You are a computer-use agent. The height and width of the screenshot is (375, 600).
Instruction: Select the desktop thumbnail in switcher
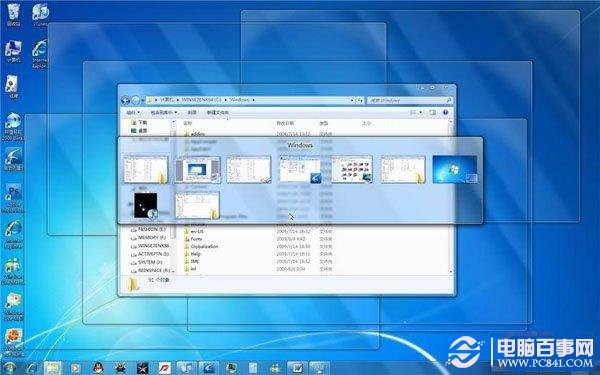click(455, 169)
